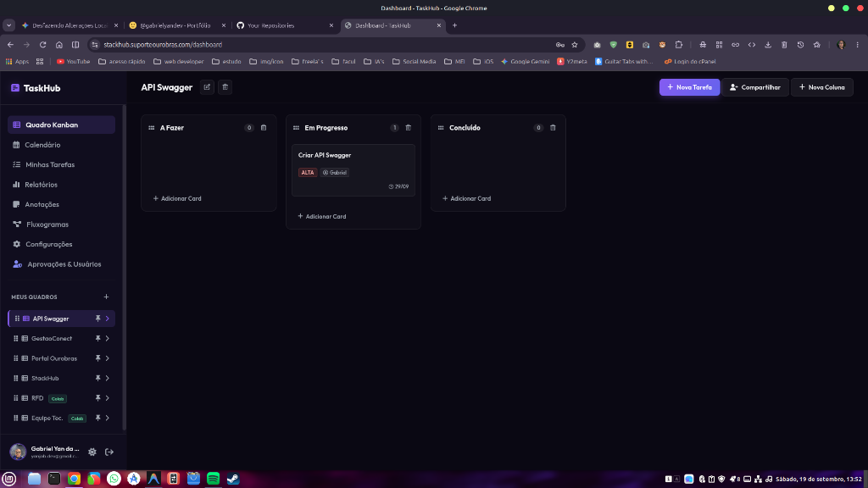This screenshot has height=488, width=868.
Task: Toggle pin on Portal Ourobras board
Action: [x=98, y=358]
